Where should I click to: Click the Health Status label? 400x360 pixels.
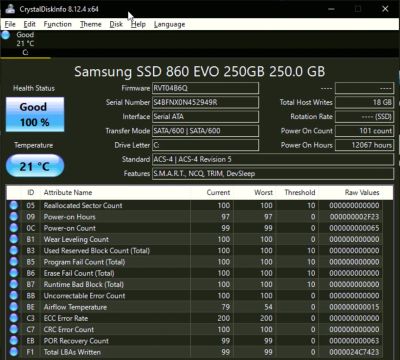pyautogui.click(x=34, y=88)
